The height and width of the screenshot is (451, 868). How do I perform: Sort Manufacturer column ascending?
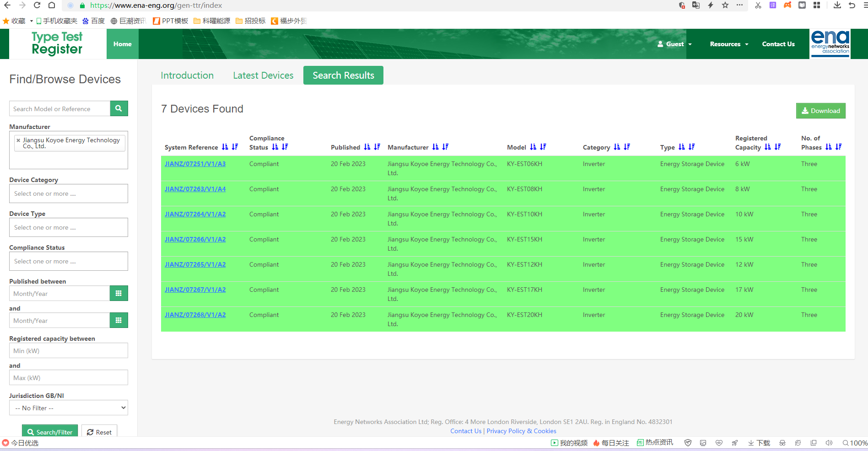pyautogui.click(x=435, y=147)
